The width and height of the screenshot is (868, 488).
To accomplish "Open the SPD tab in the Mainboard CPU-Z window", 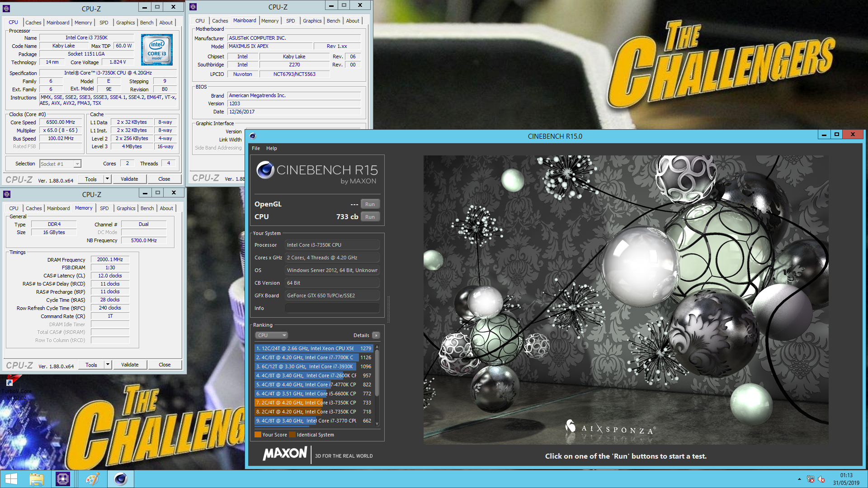I will pos(290,21).
